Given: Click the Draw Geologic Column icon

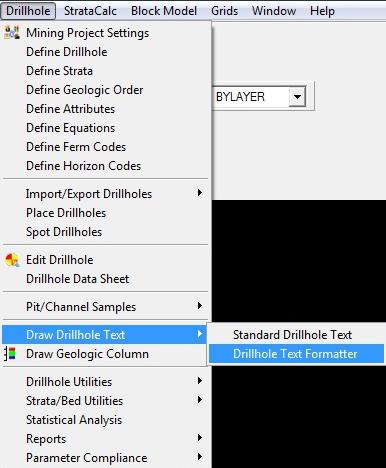Looking at the screenshot, I should point(10,354).
